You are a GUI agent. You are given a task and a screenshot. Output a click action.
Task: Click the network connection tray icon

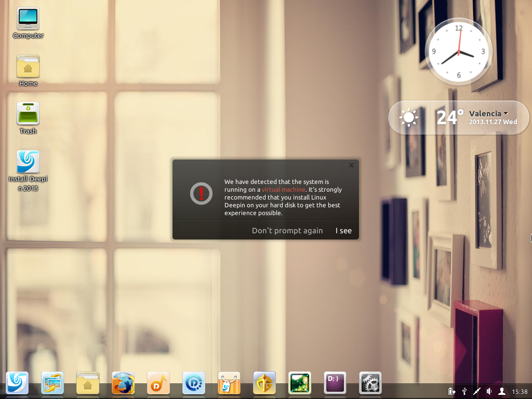[477, 391]
